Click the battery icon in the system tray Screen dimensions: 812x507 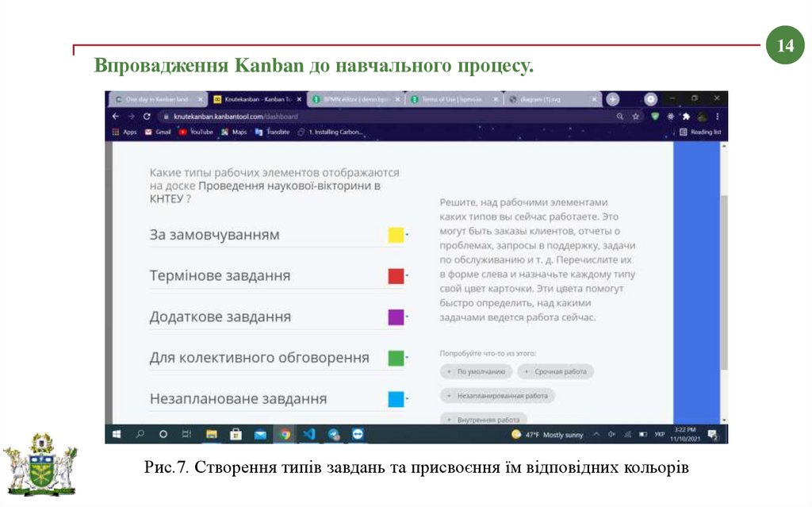[643, 435]
